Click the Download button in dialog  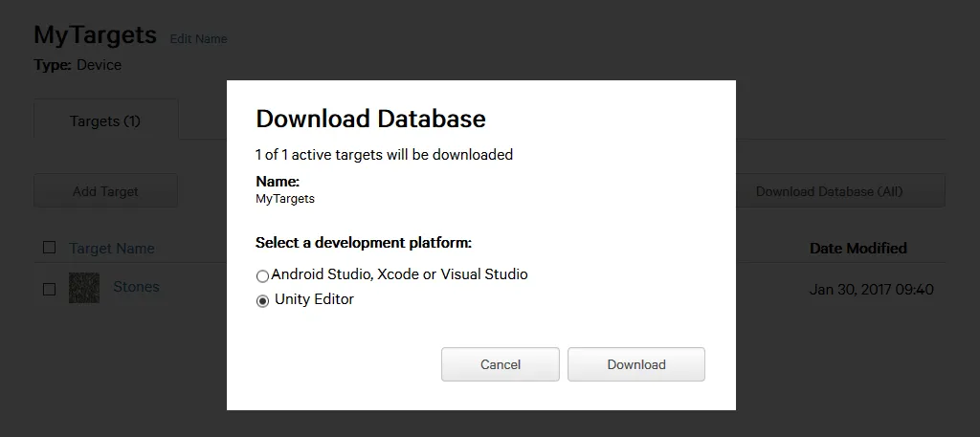[636, 364]
